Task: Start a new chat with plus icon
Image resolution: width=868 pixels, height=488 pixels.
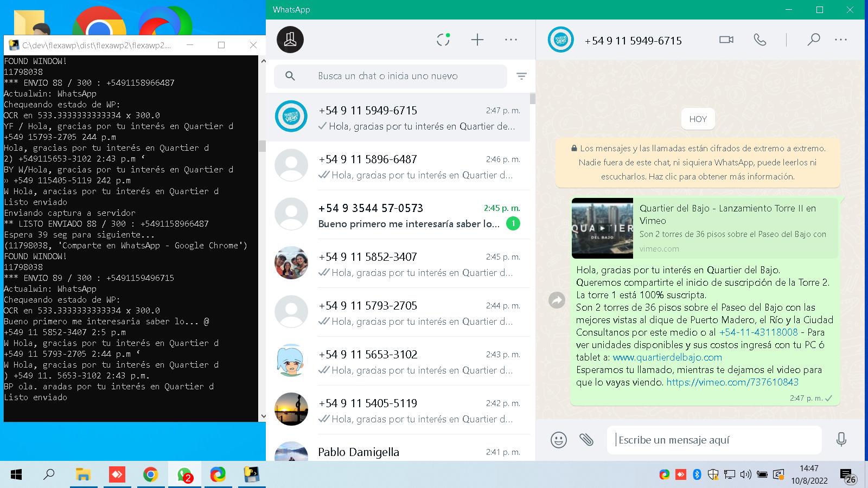Action: [477, 40]
